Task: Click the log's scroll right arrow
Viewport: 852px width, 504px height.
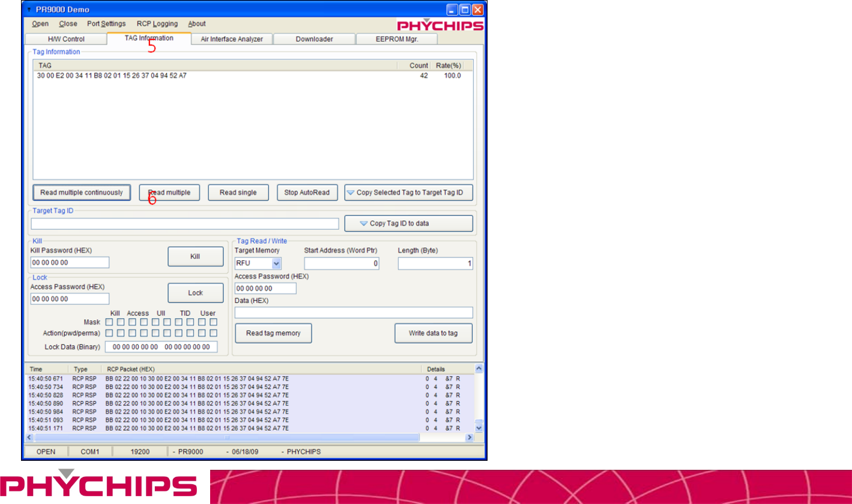Action: (470, 438)
